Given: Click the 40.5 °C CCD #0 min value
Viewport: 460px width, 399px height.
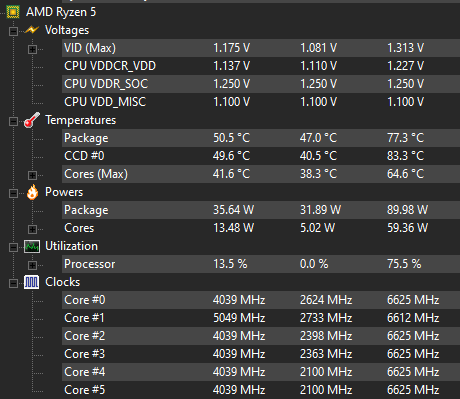Looking at the screenshot, I should [x=318, y=156].
